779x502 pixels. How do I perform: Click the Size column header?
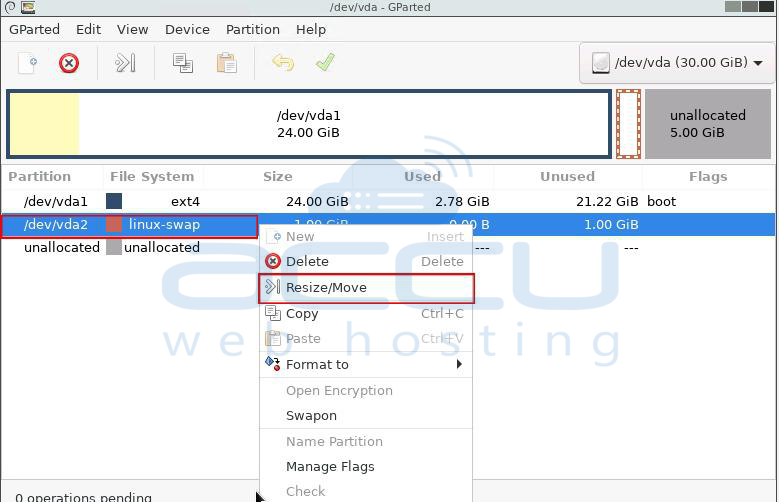click(x=278, y=176)
